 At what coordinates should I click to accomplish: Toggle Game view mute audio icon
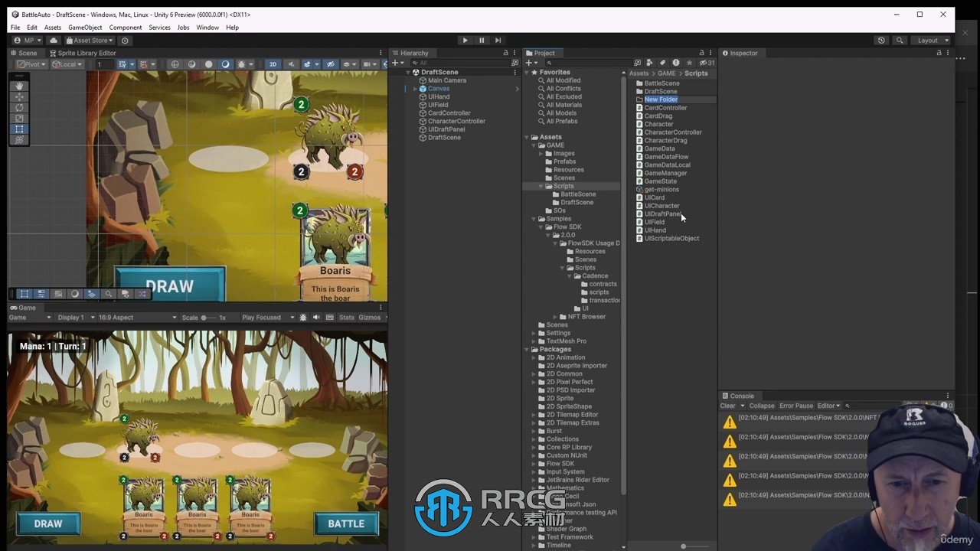pyautogui.click(x=315, y=318)
